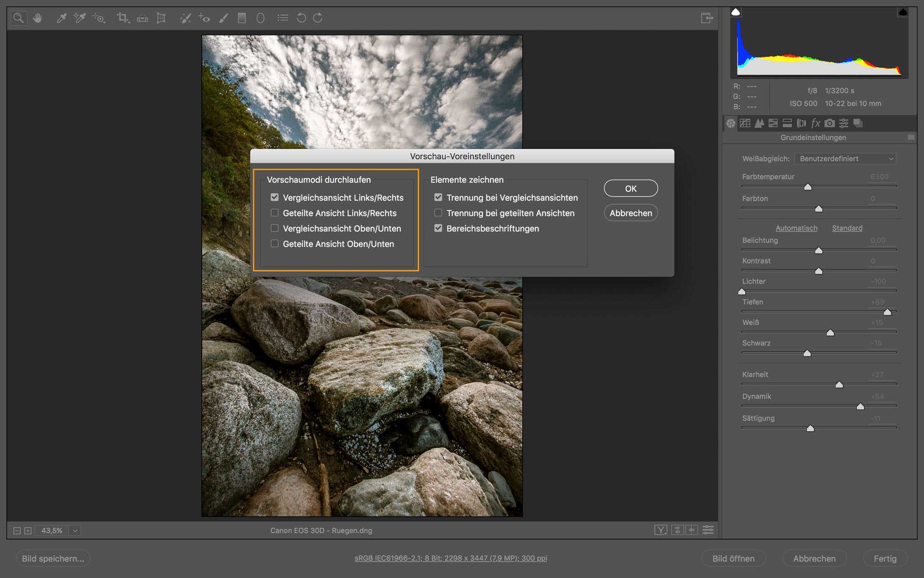Viewport: 924px width, 578px height.
Task: Enable Trennung bei geteilten Ansichten
Action: point(438,213)
